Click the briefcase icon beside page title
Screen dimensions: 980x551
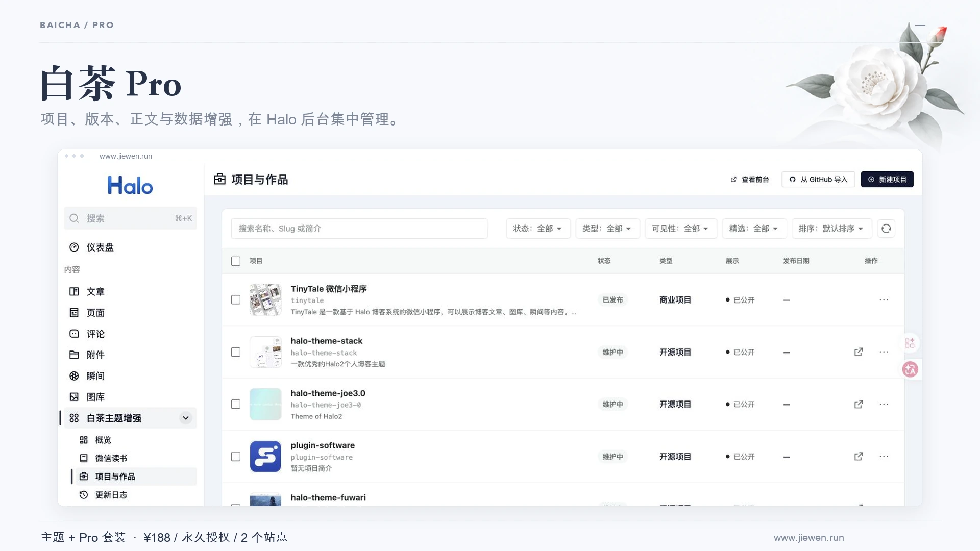[x=219, y=179]
